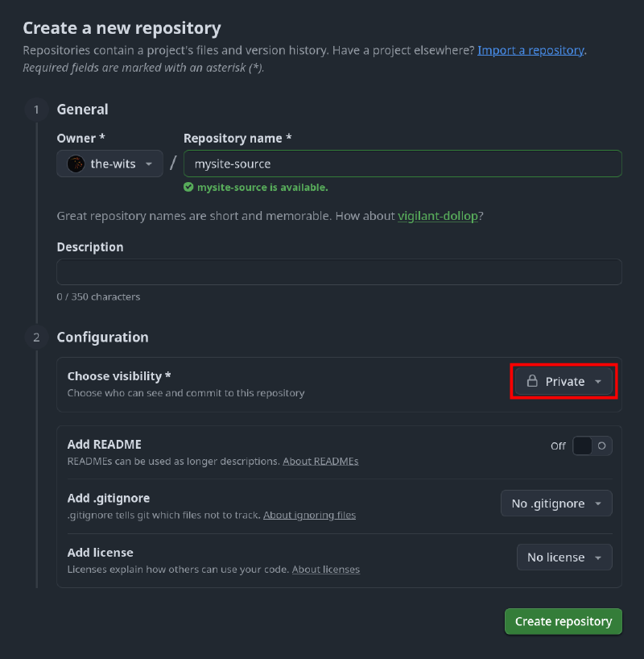Click the caret arrow beside Private

tap(598, 382)
